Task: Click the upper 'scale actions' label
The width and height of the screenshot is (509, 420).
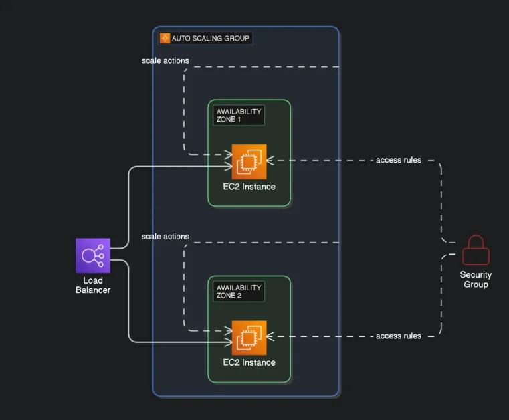Action: point(165,60)
